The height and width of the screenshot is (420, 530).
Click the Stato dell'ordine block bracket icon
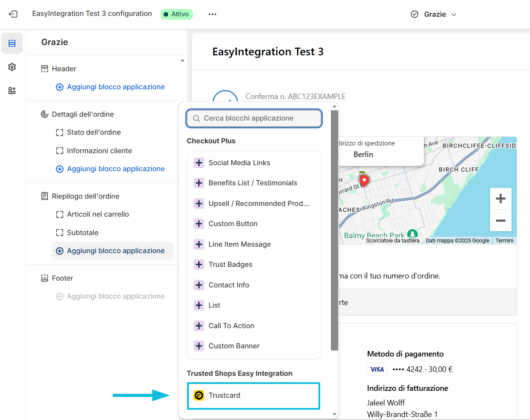pos(60,133)
